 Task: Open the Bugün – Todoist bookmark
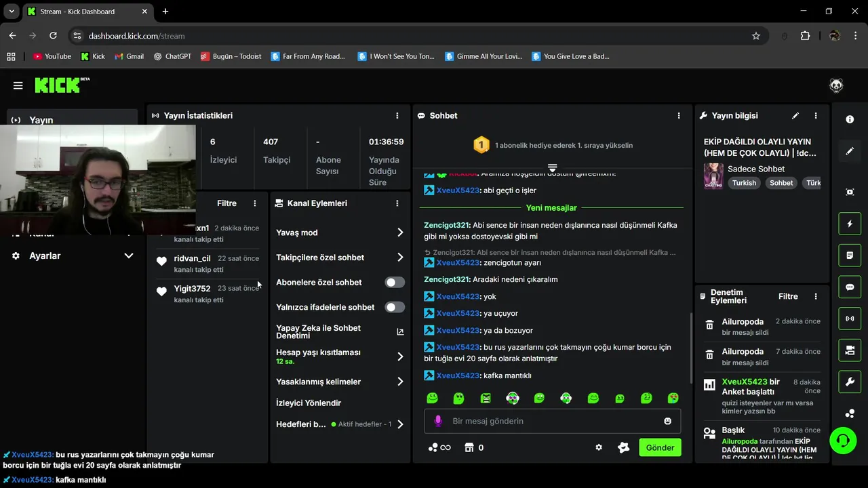pyautogui.click(x=231, y=56)
